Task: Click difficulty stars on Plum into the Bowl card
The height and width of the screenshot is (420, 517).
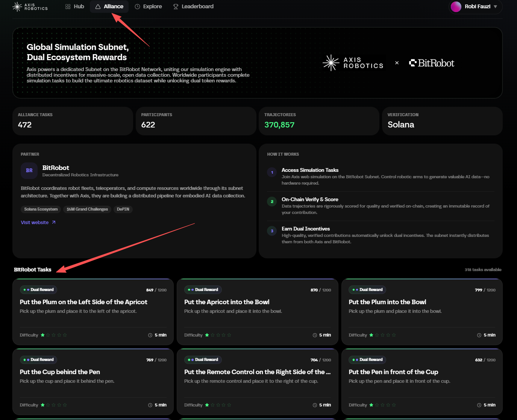Action: click(x=382, y=335)
